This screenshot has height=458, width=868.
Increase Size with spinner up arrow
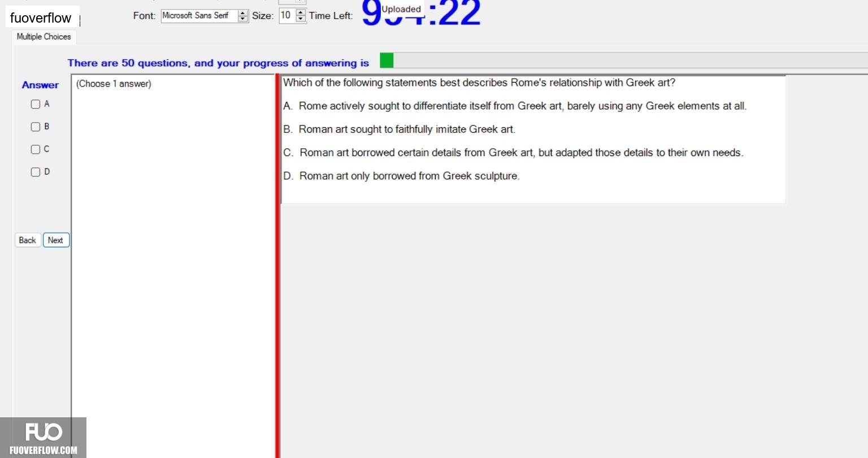(x=301, y=12)
